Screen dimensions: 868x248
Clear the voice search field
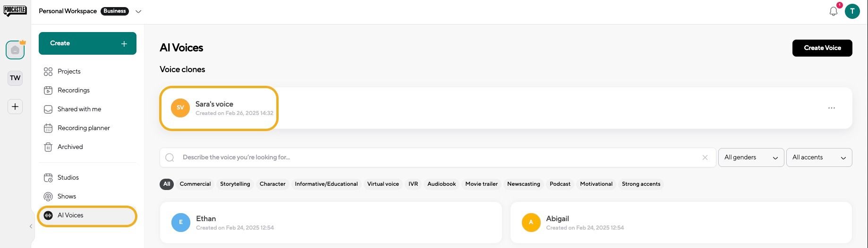pos(705,157)
